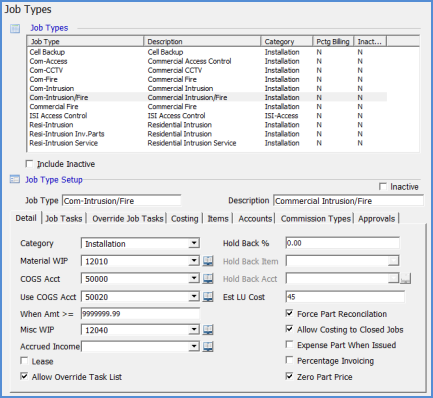Select the Com-Intrusion job type row
433x398 pixels.
point(207,88)
